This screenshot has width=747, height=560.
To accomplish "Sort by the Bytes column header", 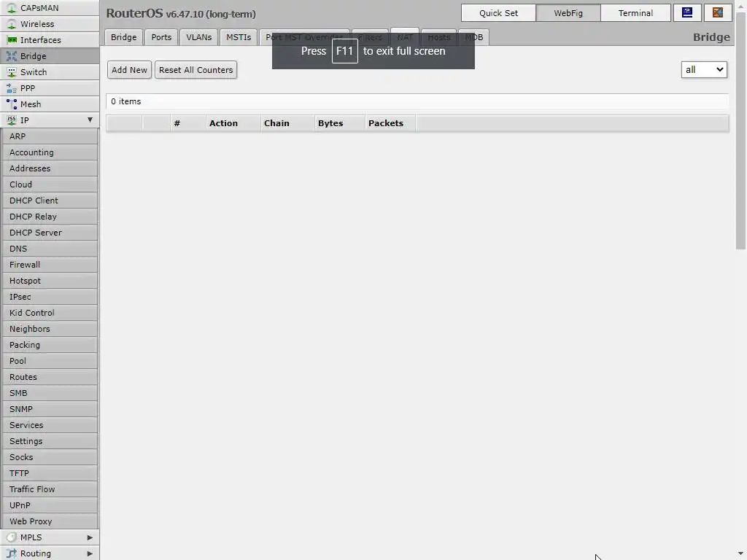I will point(340,123).
